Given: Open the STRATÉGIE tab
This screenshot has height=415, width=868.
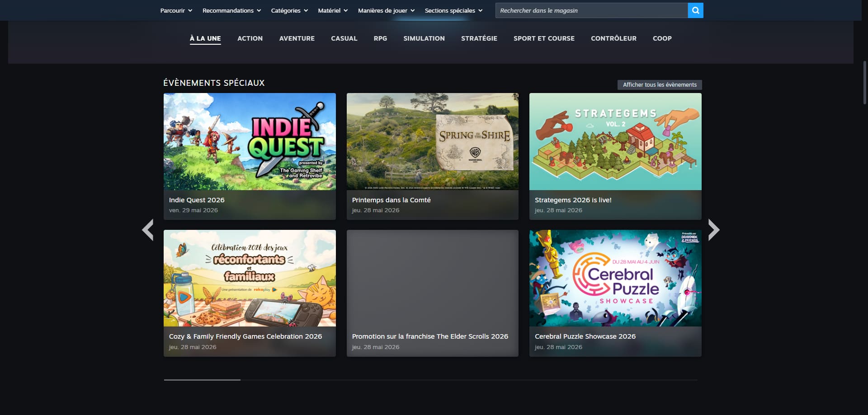Looking at the screenshot, I should pos(479,38).
